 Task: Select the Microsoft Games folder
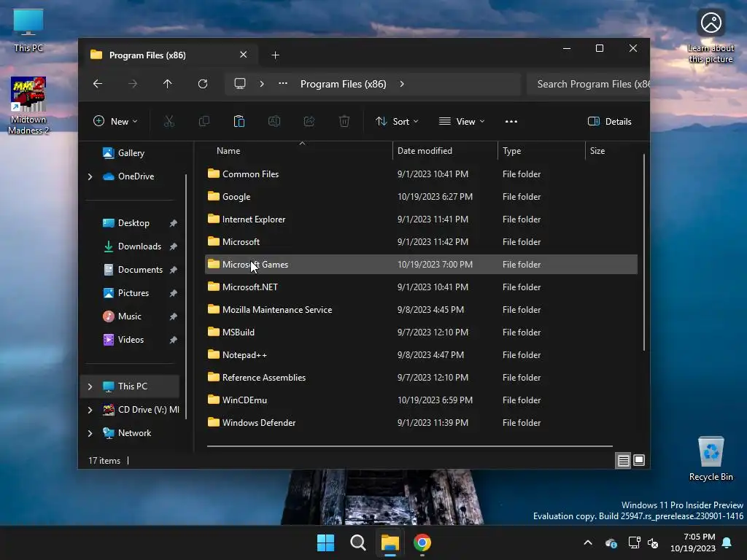(421, 264)
